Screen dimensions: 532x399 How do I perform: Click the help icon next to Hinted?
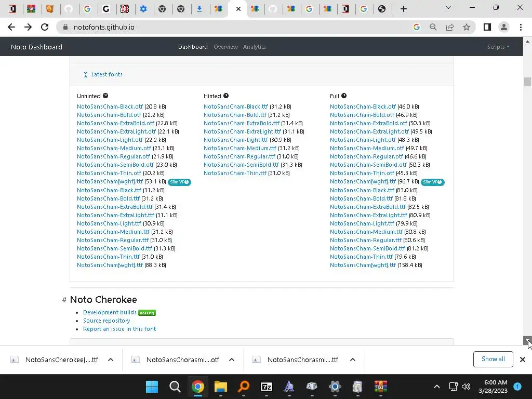226,96
